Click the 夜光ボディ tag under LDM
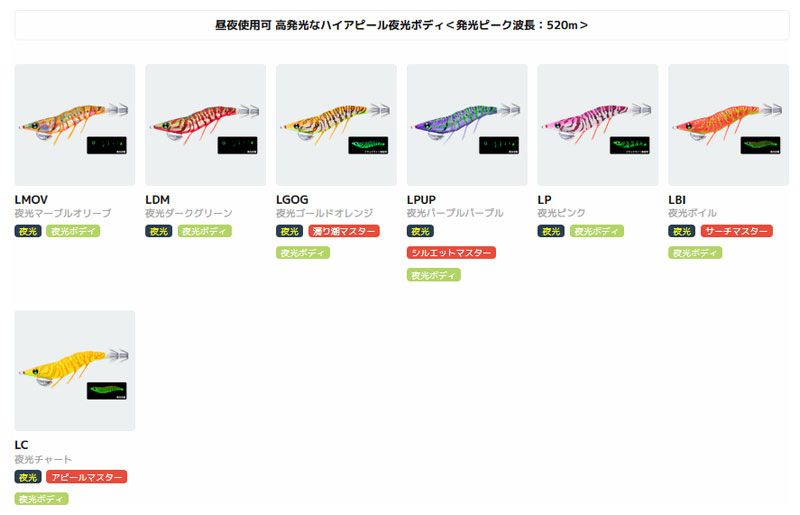This screenshot has width=800, height=515. [204, 231]
